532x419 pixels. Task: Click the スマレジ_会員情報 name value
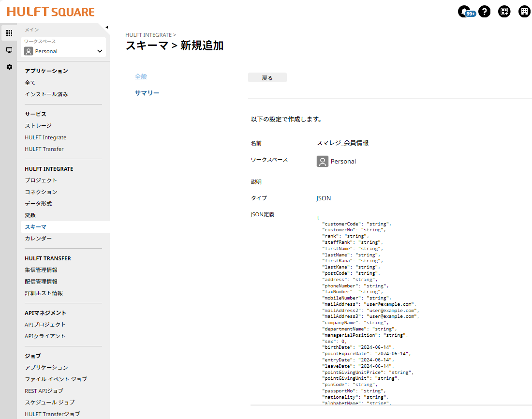[x=343, y=143]
